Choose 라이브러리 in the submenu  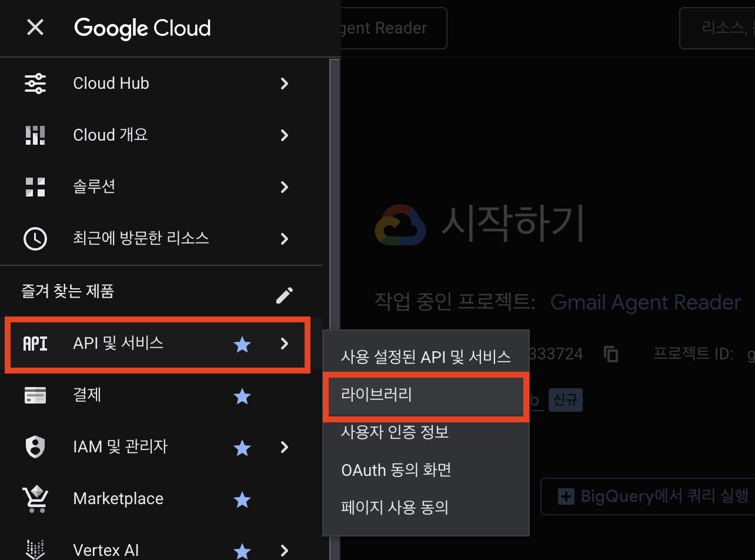coord(426,395)
